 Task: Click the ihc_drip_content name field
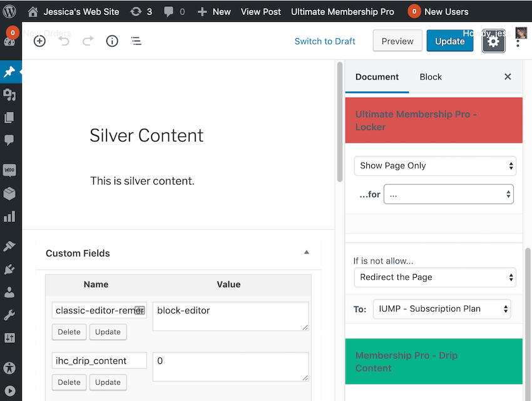tap(99, 361)
